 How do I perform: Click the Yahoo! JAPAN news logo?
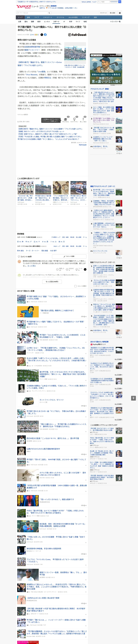(27, 7)
